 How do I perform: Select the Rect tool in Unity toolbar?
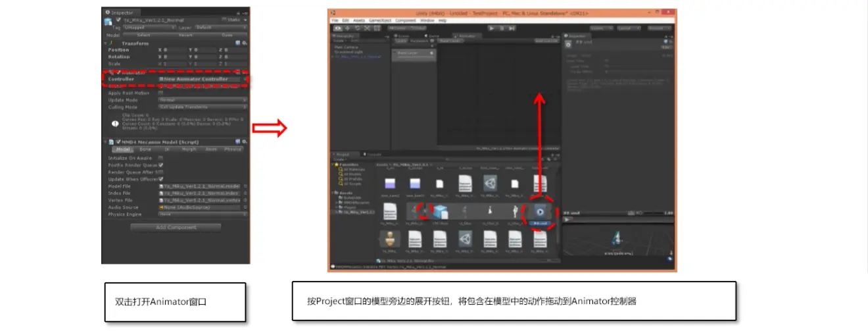[377, 28]
